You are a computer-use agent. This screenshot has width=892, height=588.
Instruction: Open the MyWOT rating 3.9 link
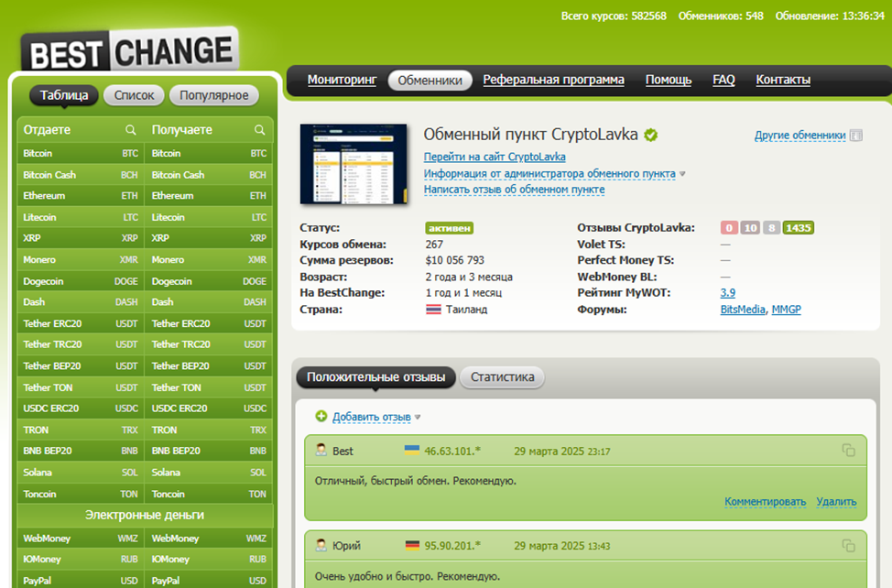click(727, 293)
